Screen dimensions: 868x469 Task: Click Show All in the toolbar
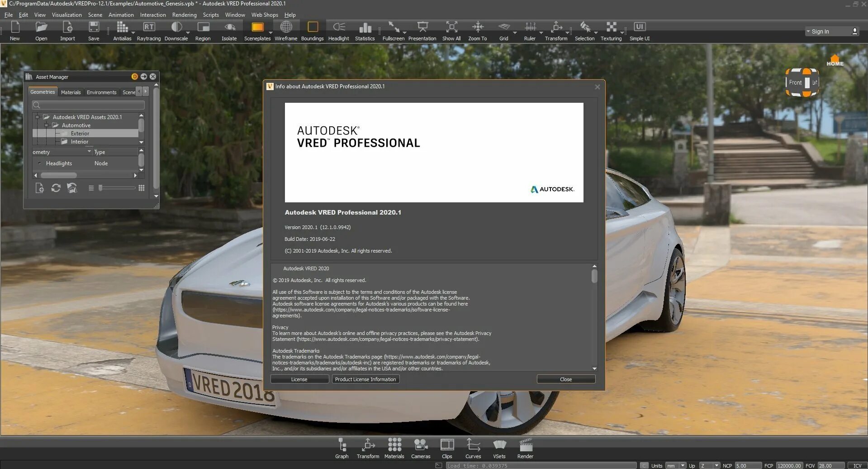pos(451,31)
